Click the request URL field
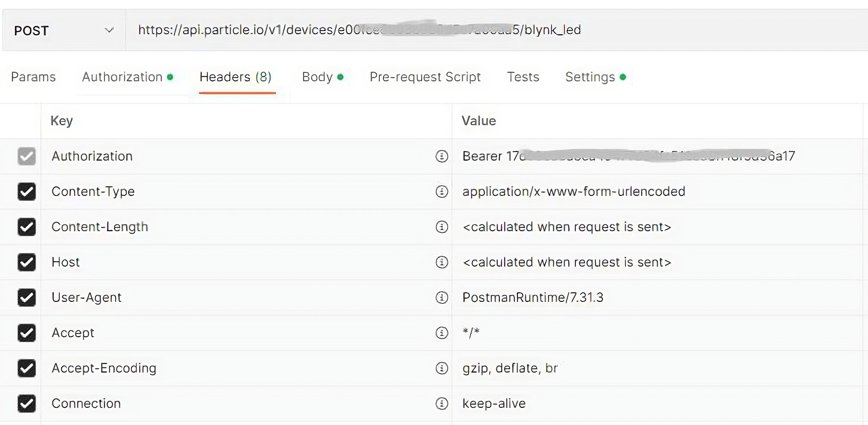Viewport: 868px width, 425px height. (359, 31)
